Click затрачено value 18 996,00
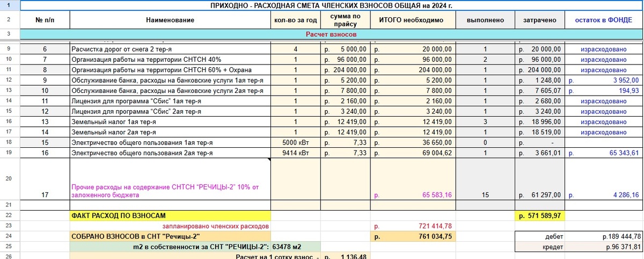 pos(540,121)
